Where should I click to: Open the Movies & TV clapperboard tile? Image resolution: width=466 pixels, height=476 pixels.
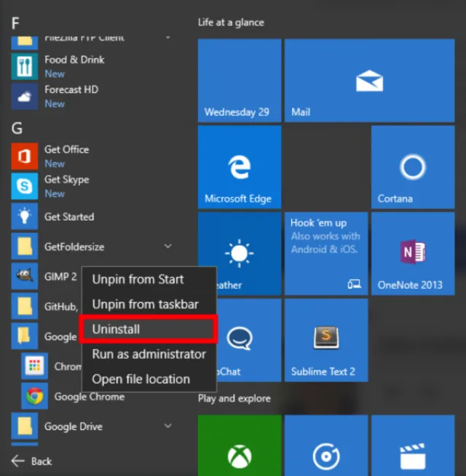(x=413, y=445)
